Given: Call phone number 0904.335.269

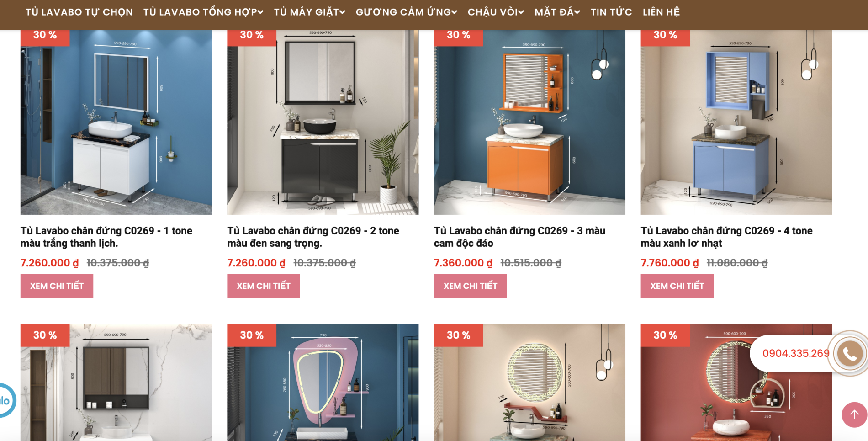Looking at the screenshot, I should 796,353.
